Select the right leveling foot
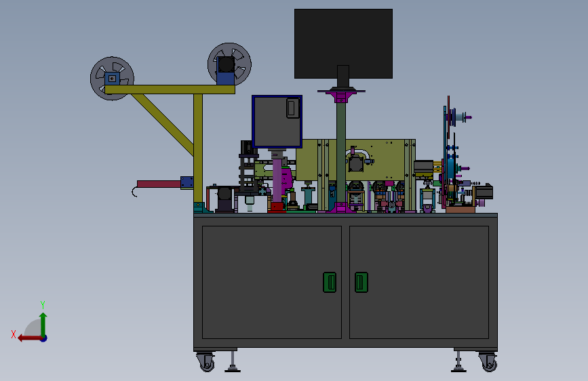The height and width of the screenshot is (381, 588). click(458, 362)
